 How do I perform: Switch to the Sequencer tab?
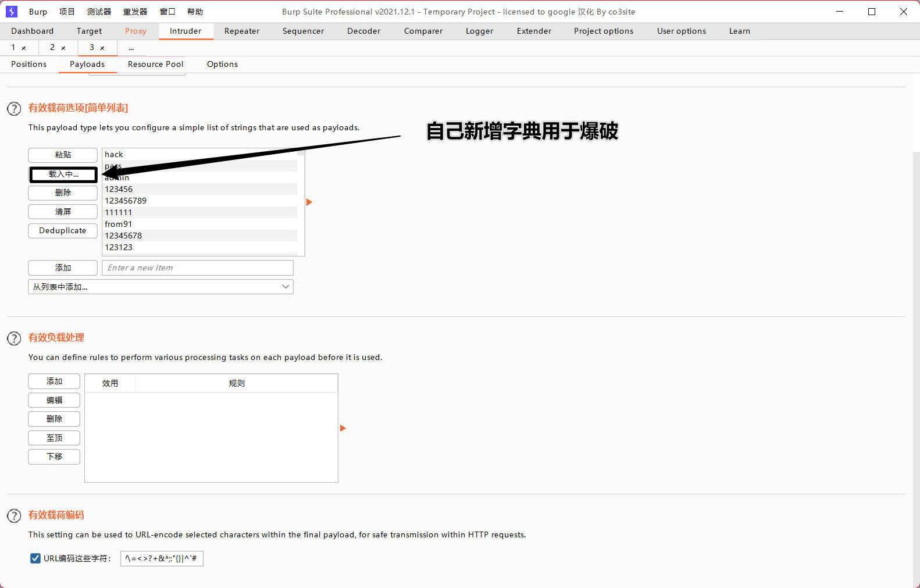coord(303,31)
